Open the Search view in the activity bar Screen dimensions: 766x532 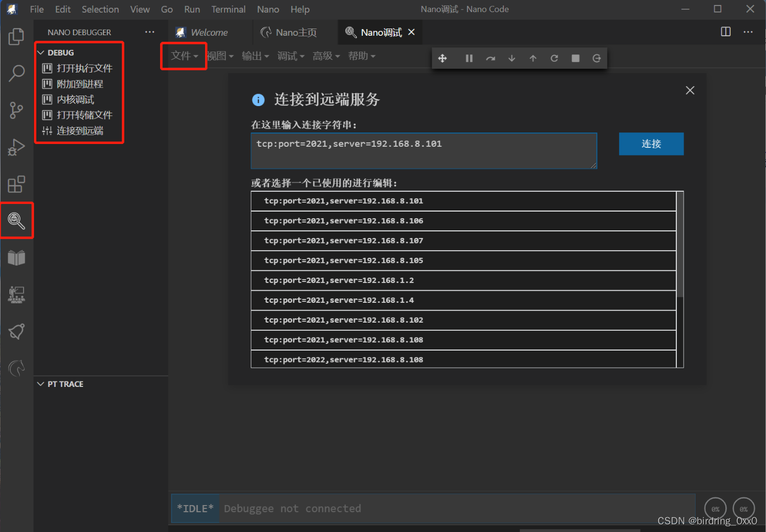click(16, 73)
